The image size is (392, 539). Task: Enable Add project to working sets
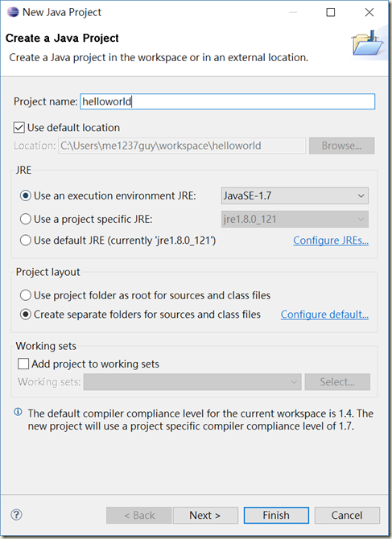[x=23, y=364]
